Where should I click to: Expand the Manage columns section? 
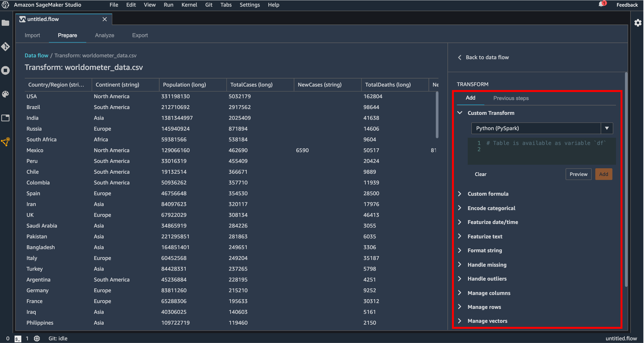click(x=460, y=293)
